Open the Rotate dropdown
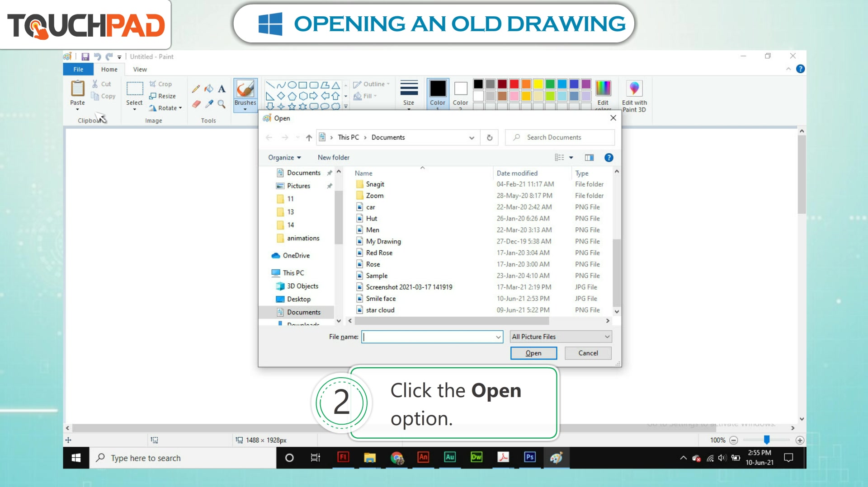868x487 pixels. coord(165,108)
